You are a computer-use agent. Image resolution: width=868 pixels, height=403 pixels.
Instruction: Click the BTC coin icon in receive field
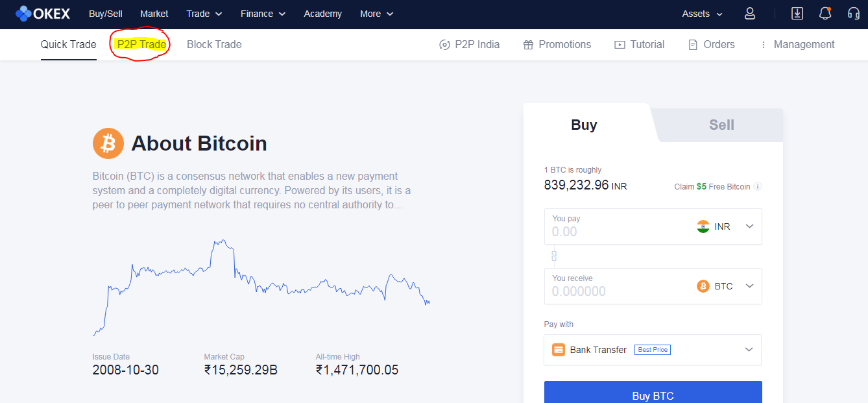coord(703,286)
